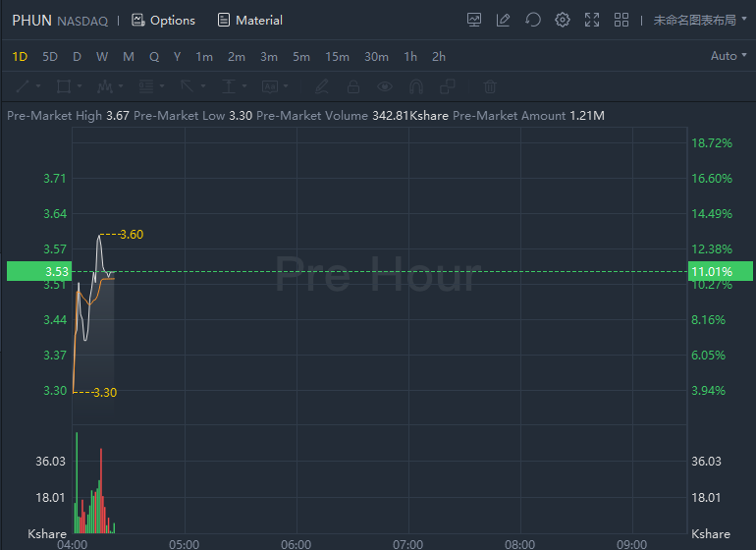Switch to 15m interval
Screen dimensions: 756x550
(337, 57)
